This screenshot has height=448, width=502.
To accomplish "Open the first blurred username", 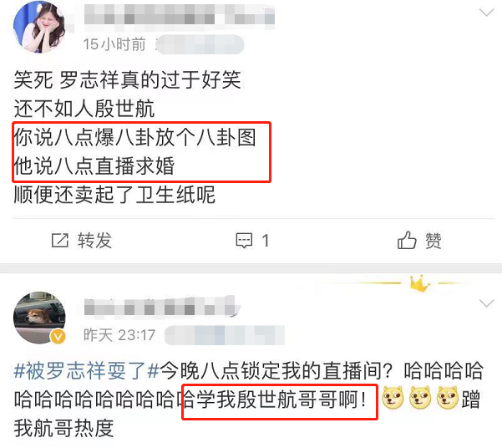I will (180, 15).
